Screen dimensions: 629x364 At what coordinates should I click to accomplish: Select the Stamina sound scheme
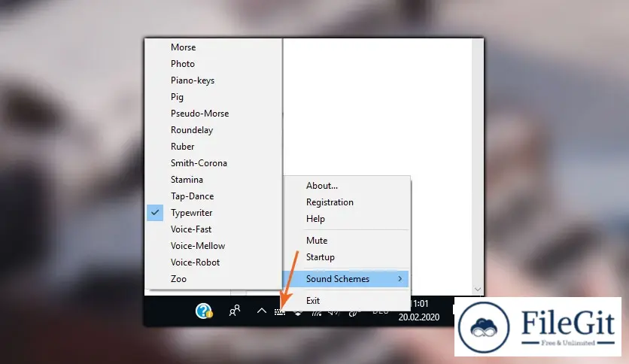click(x=214, y=180)
